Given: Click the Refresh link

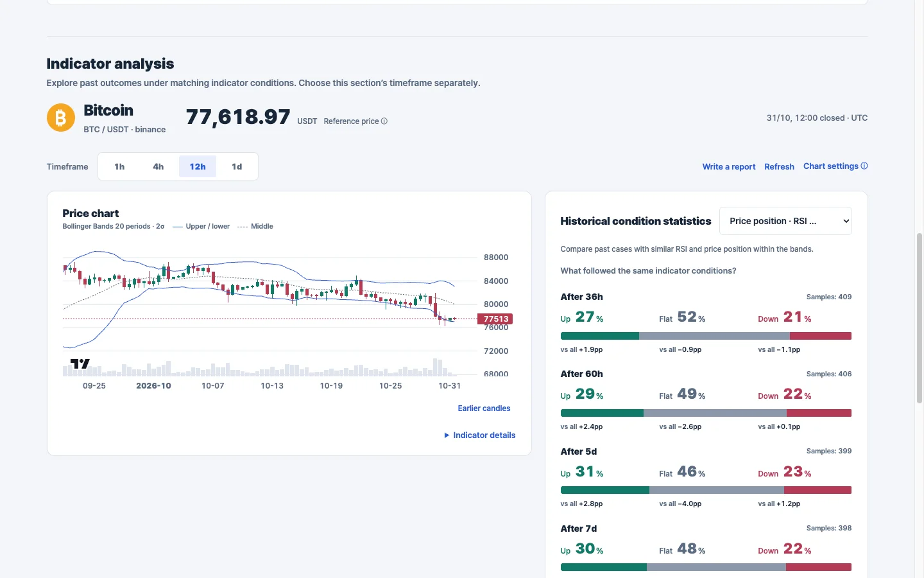Looking at the screenshot, I should coord(779,166).
